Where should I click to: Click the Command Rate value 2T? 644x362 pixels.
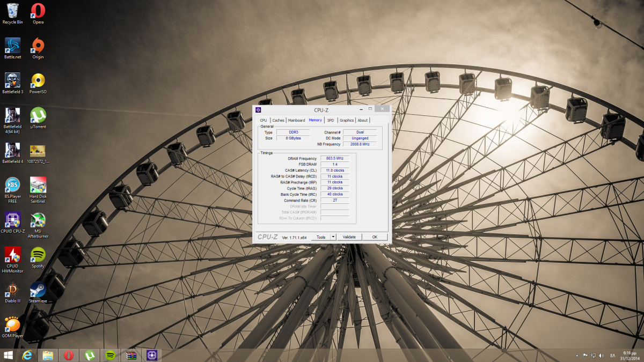[335, 200]
